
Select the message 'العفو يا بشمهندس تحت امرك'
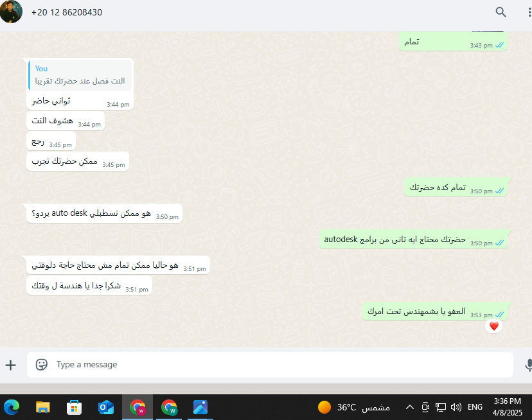tap(435, 311)
